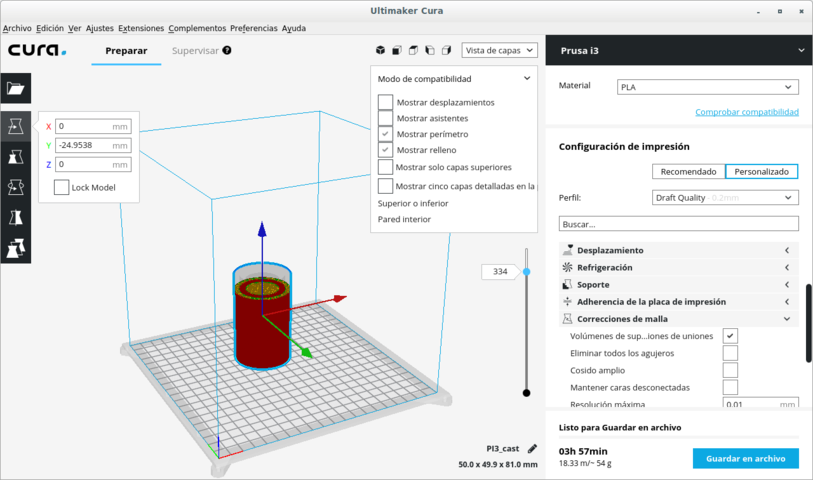The height and width of the screenshot is (480, 813).
Task: Click the Correcciones de malla icon
Action: click(568, 319)
